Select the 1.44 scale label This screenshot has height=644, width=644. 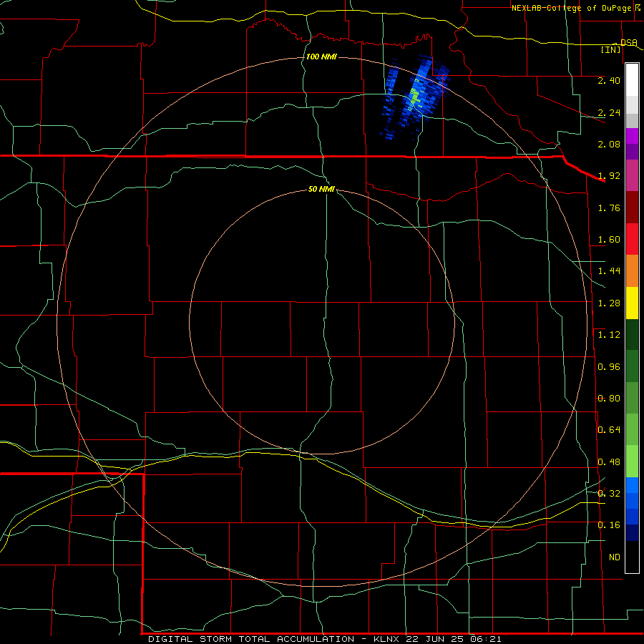coord(609,270)
